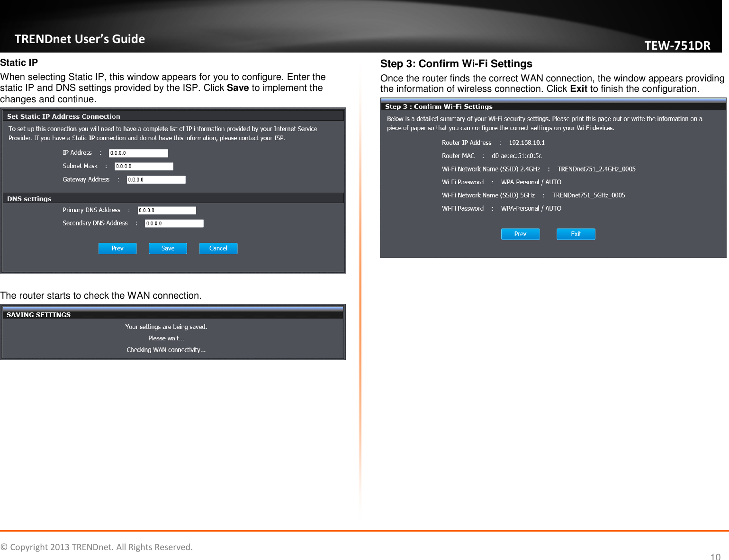Click the TRENDnet User's Guide title
Image resolution: width=729 pixels, height=560 pixels.
pos(80,39)
